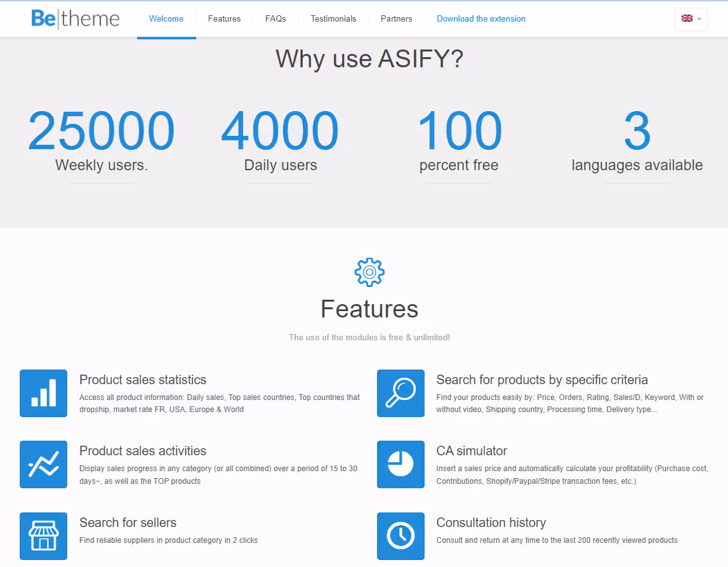Click the storefront icon for Search for sellers
The width and height of the screenshot is (728, 567).
tap(43, 536)
